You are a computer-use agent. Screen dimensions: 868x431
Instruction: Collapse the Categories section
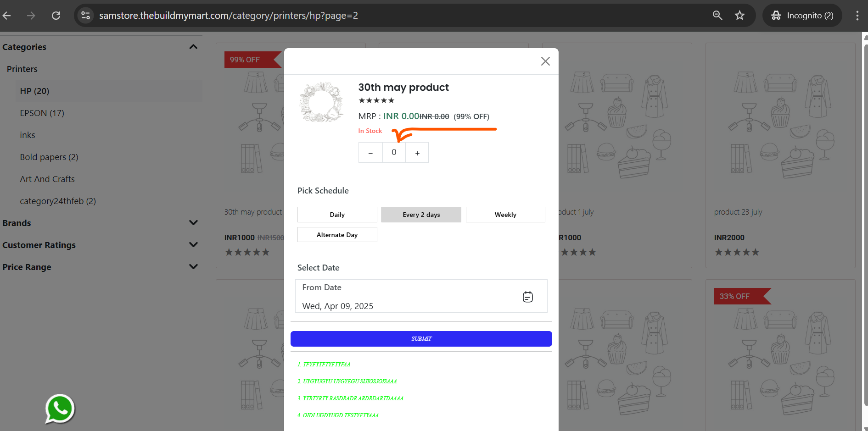pos(194,47)
